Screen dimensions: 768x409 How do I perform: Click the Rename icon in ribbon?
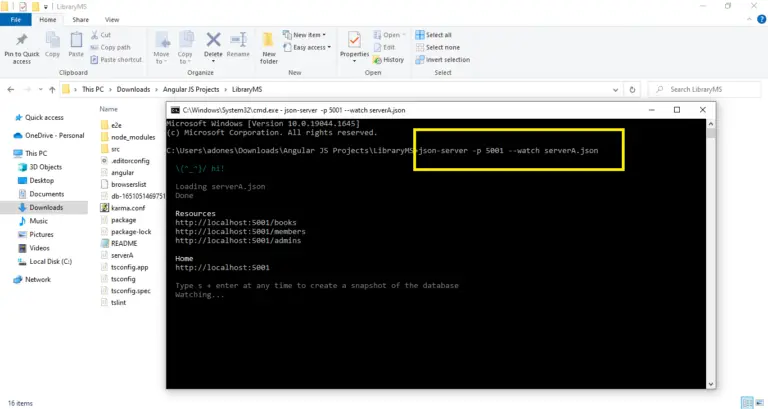tap(238, 42)
